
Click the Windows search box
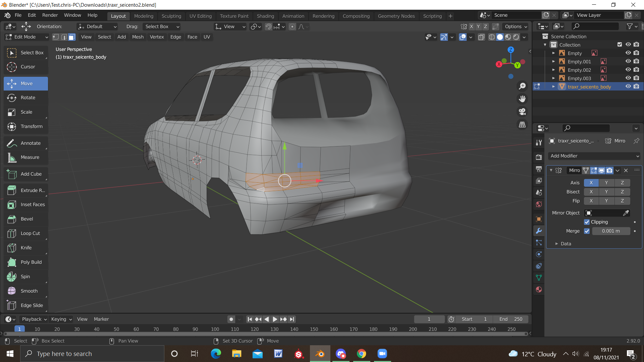click(92, 354)
